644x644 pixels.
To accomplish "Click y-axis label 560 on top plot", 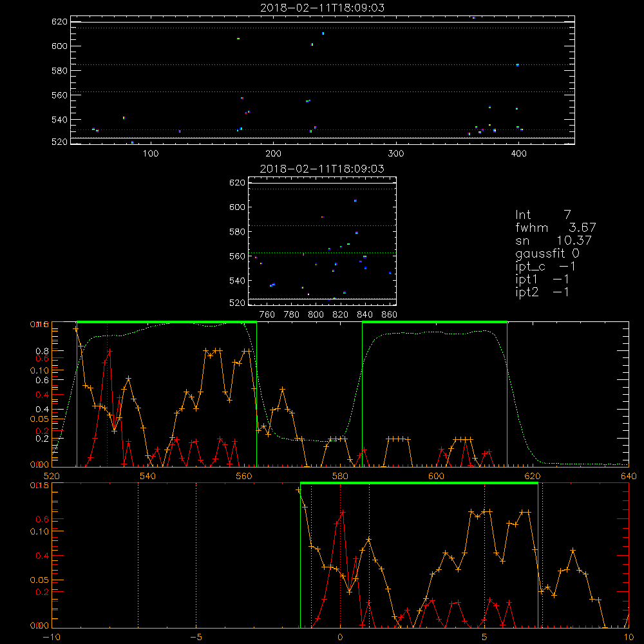I will [x=59, y=95].
